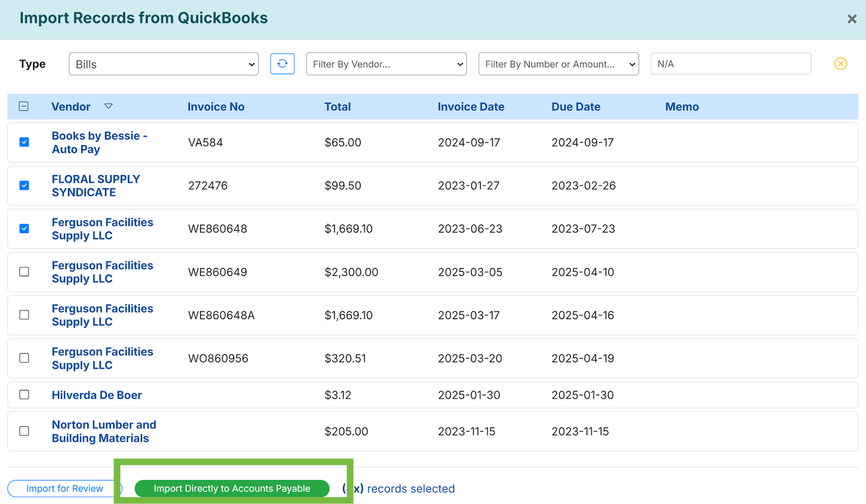Open Hilverda De Boer vendor link
866x504 pixels.
[97, 395]
